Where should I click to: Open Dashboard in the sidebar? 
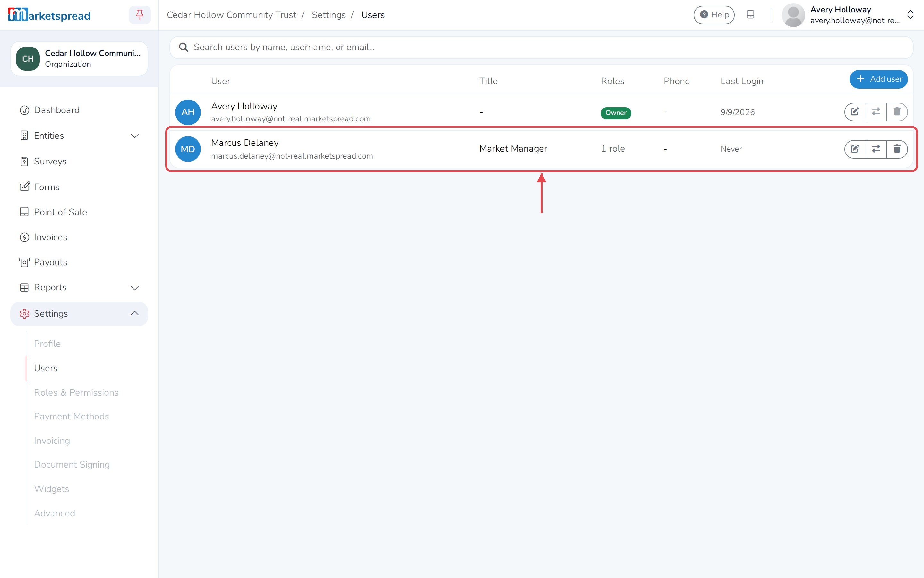point(80,110)
